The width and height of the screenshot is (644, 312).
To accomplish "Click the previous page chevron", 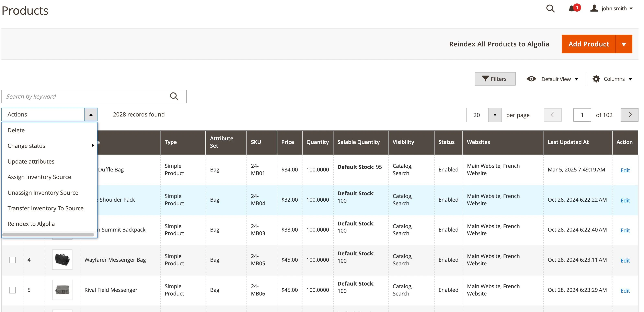I will coord(552,115).
